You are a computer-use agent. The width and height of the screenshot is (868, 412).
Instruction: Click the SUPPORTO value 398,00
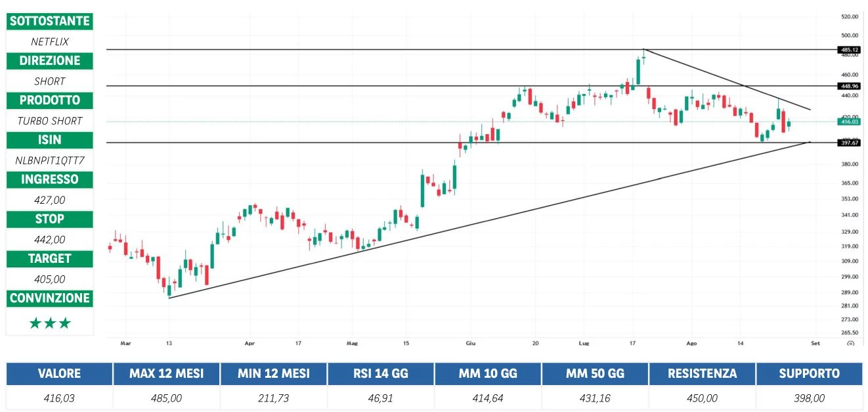pos(809,398)
